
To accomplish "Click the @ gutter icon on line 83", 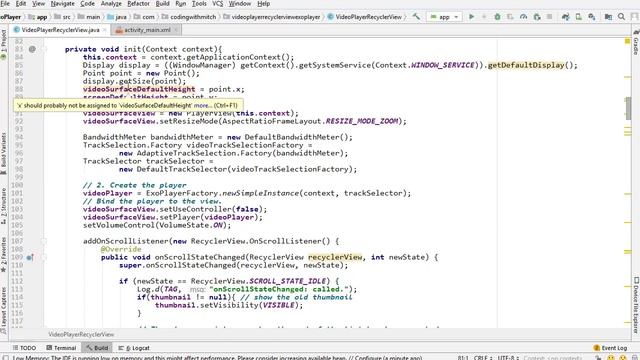I will (x=32, y=49).
